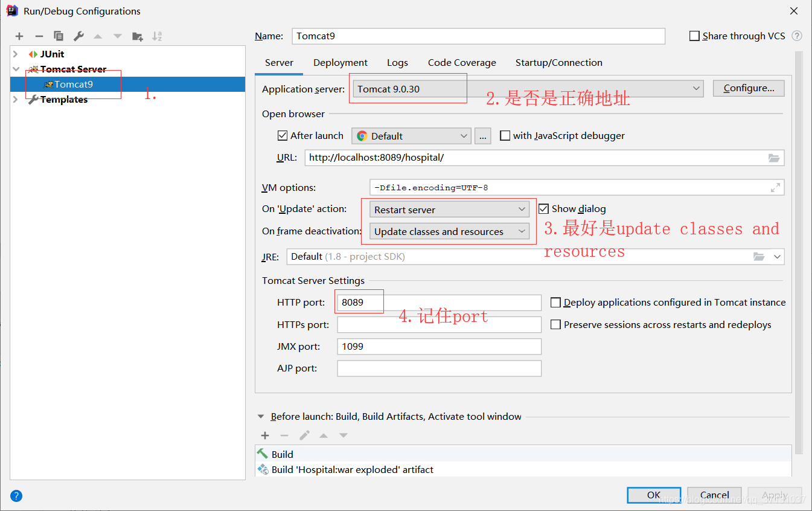
Task: Open defaults via wrench toolbar icon
Action: (78, 36)
